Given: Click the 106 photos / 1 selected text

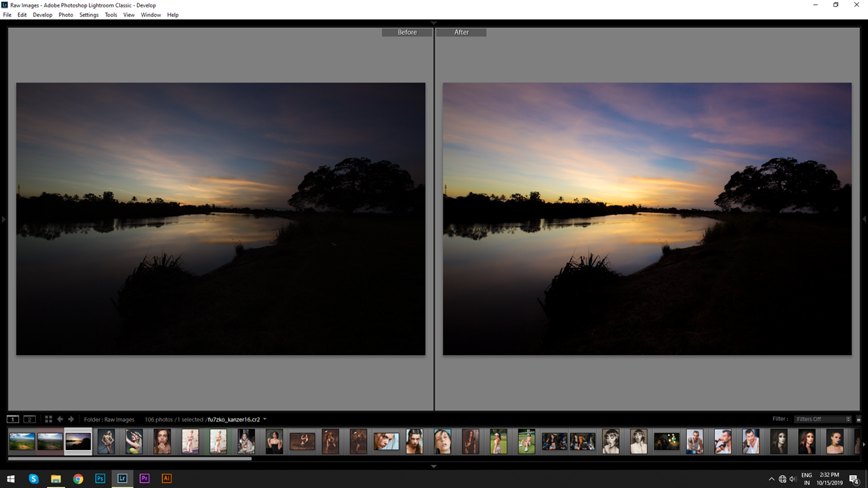Looking at the screenshot, I should [174, 420].
